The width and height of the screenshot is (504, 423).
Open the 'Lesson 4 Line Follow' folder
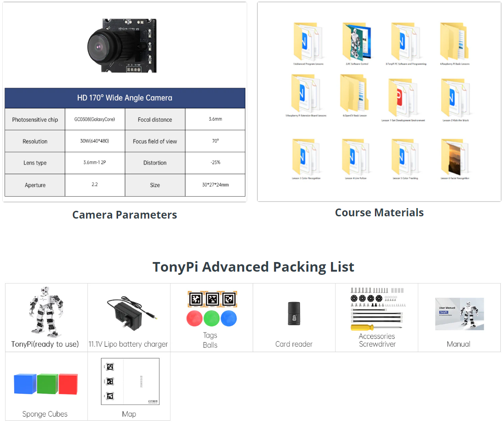[x=357, y=157]
